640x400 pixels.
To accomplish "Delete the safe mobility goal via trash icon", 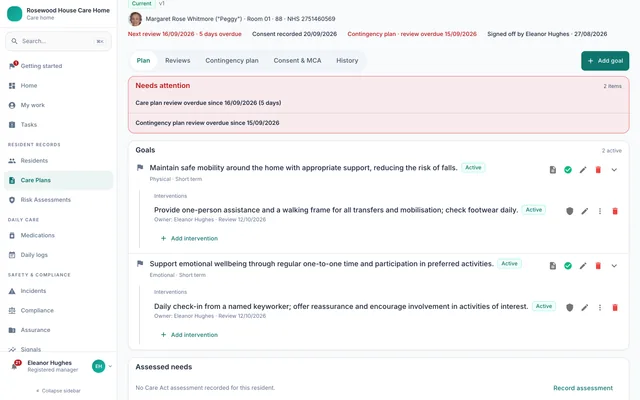I will (598, 170).
